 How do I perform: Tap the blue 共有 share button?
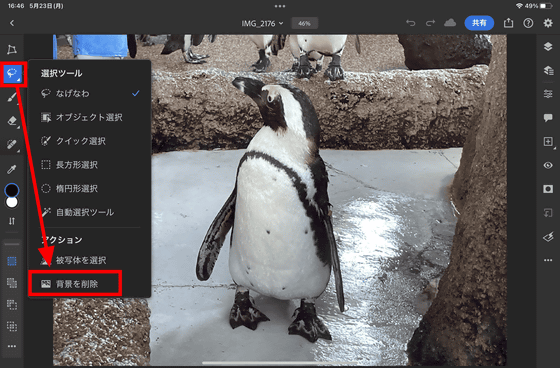[479, 23]
